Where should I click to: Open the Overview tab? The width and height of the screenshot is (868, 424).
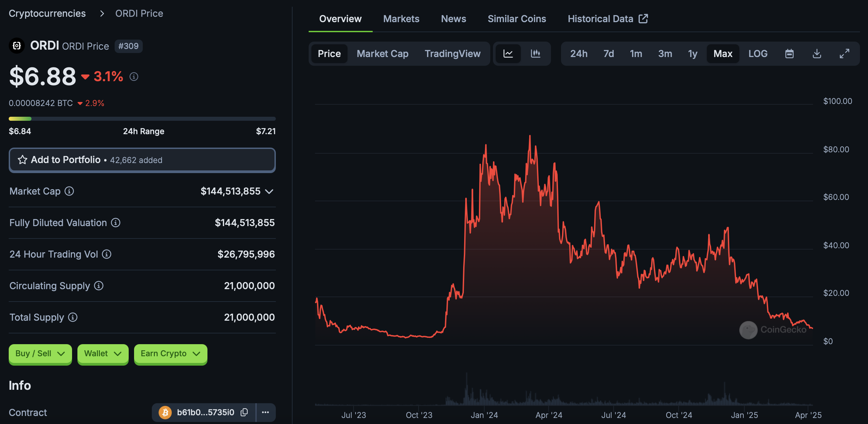340,19
